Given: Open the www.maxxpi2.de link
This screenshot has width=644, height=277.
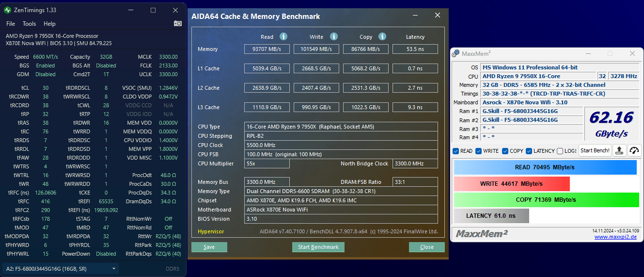Looking at the screenshot, I should click(x=616, y=237).
